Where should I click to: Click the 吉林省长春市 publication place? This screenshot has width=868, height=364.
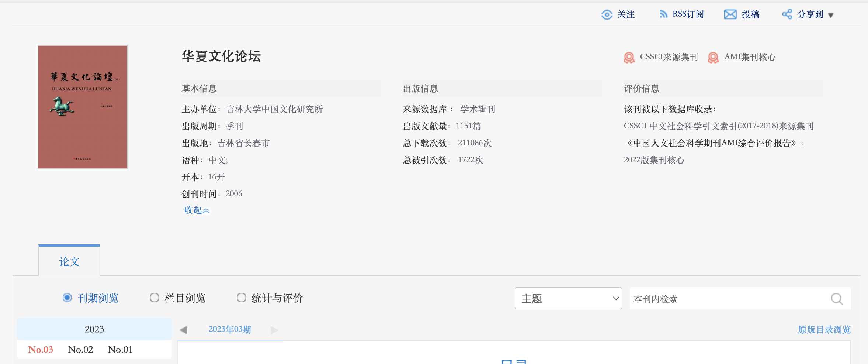click(x=243, y=143)
